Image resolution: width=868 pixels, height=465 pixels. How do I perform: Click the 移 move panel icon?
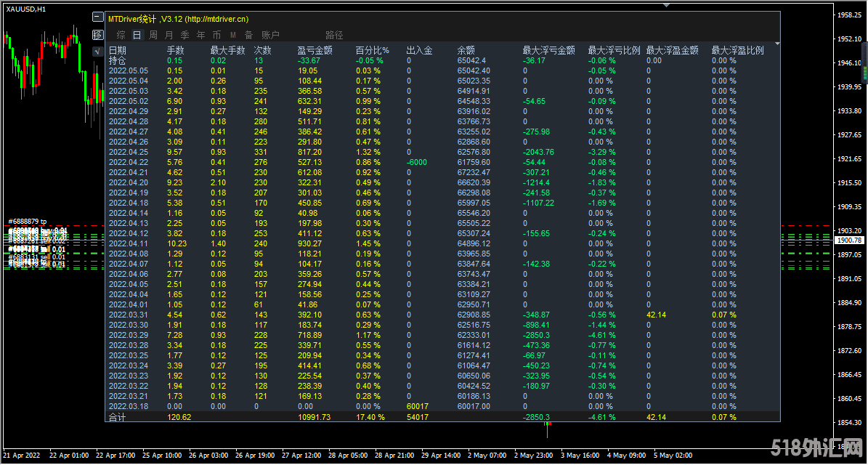coord(98,34)
